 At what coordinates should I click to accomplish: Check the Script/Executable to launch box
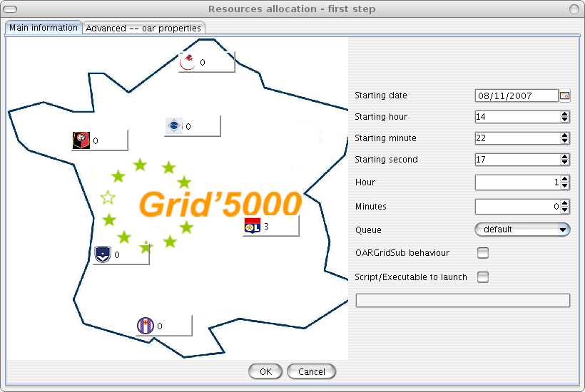[483, 277]
